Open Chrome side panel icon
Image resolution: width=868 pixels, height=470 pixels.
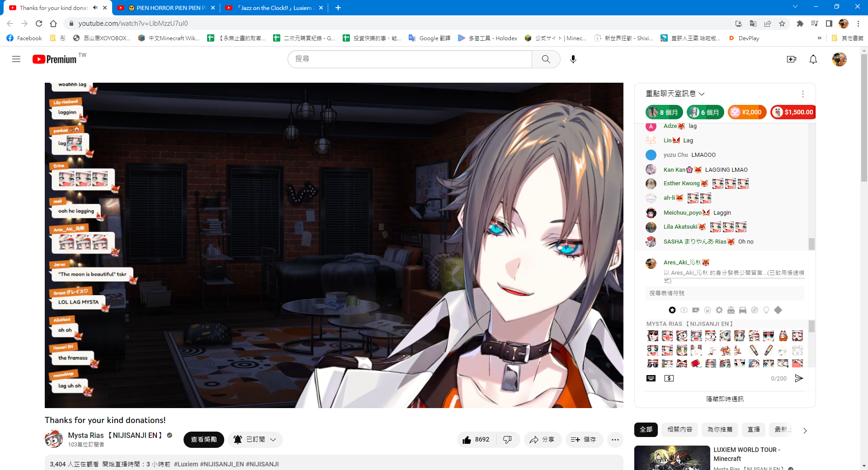point(829,23)
